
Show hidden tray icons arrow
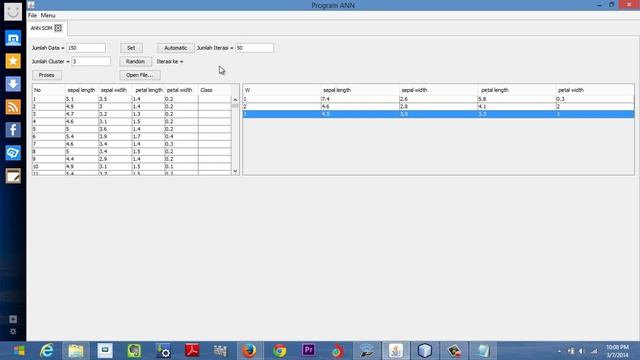(559, 351)
